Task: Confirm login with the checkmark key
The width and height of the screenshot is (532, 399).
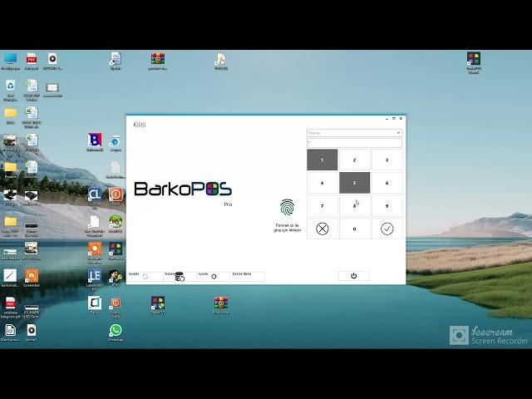Action: tap(387, 229)
